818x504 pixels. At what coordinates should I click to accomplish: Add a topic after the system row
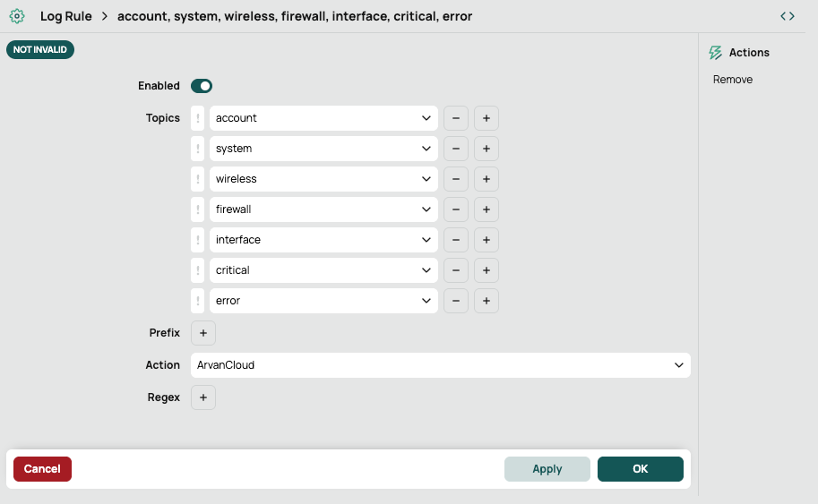point(486,149)
